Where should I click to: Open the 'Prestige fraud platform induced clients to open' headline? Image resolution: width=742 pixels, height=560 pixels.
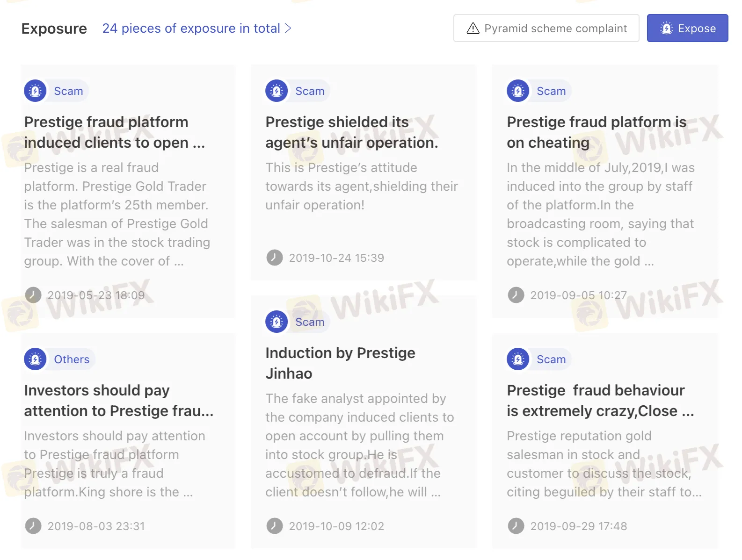(x=115, y=132)
